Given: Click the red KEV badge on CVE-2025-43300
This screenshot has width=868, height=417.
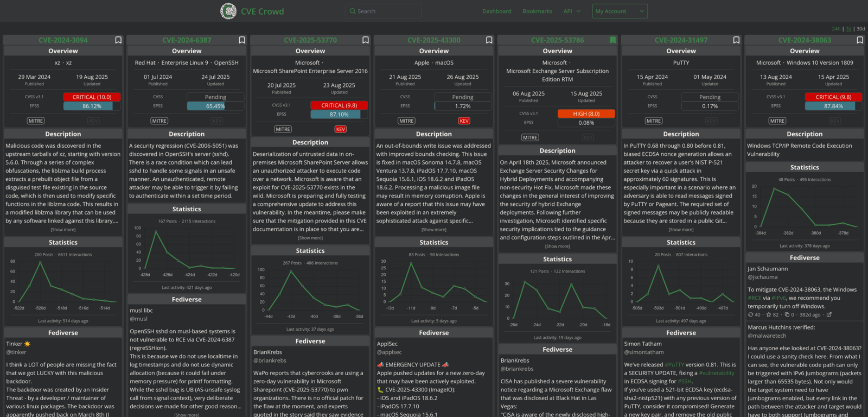Looking at the screenshot, I should click(x=464, y=121).
